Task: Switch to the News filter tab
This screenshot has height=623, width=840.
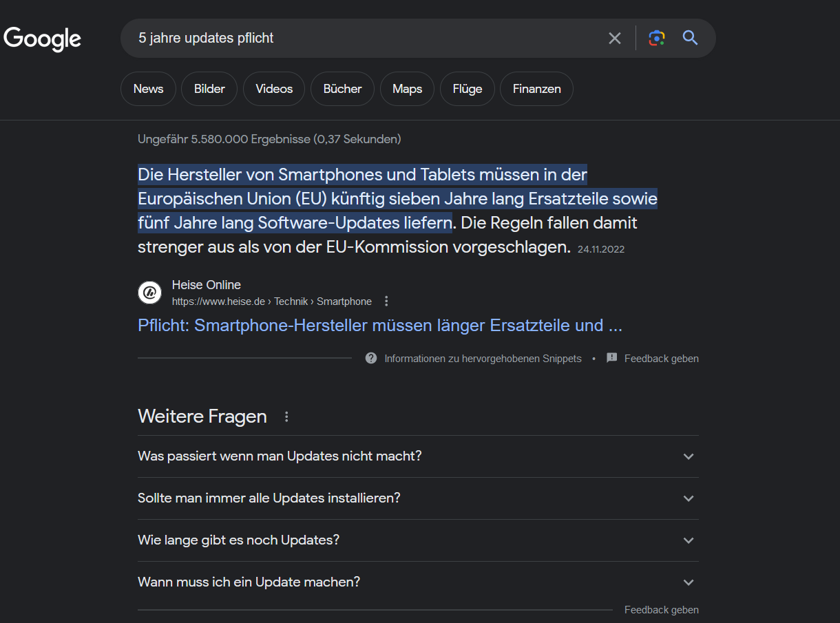Action: 148,89
